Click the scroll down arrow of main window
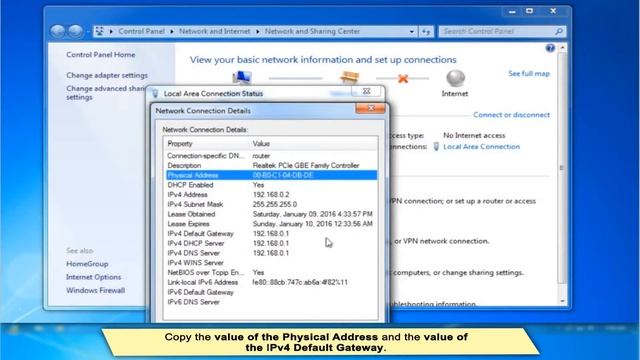The width and height of the screenshot is (640, 360). click(x=562, y=301)
